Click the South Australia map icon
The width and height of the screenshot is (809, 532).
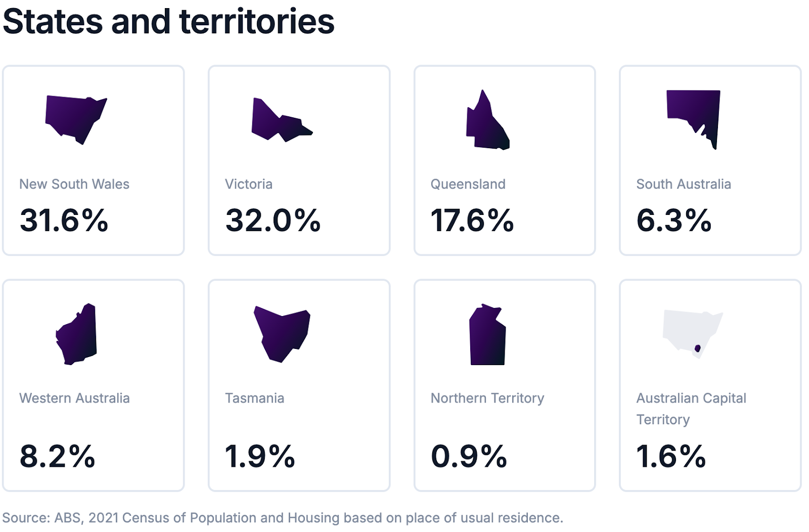tap(693, 120)
